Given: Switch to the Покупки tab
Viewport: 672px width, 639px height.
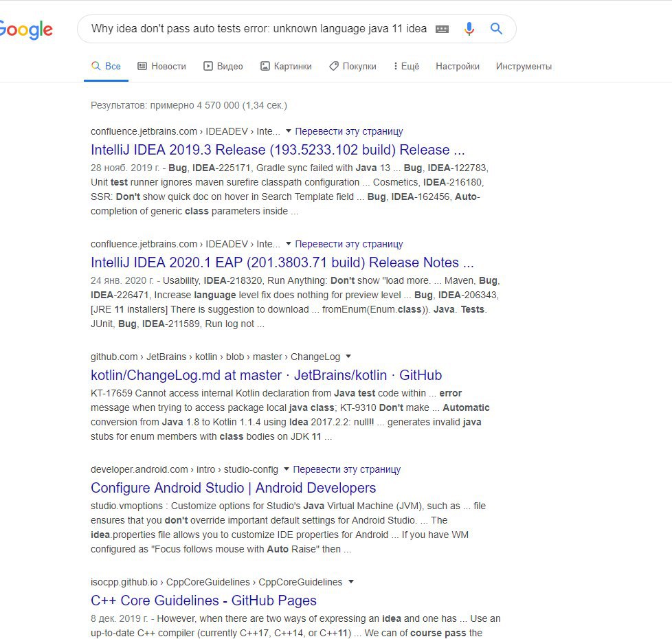Looking at the screenshot, I should tap(352, 67).
